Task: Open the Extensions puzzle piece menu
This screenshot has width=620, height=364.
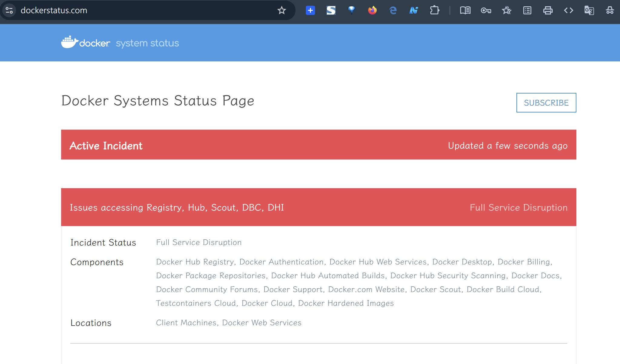Action: 434,10
